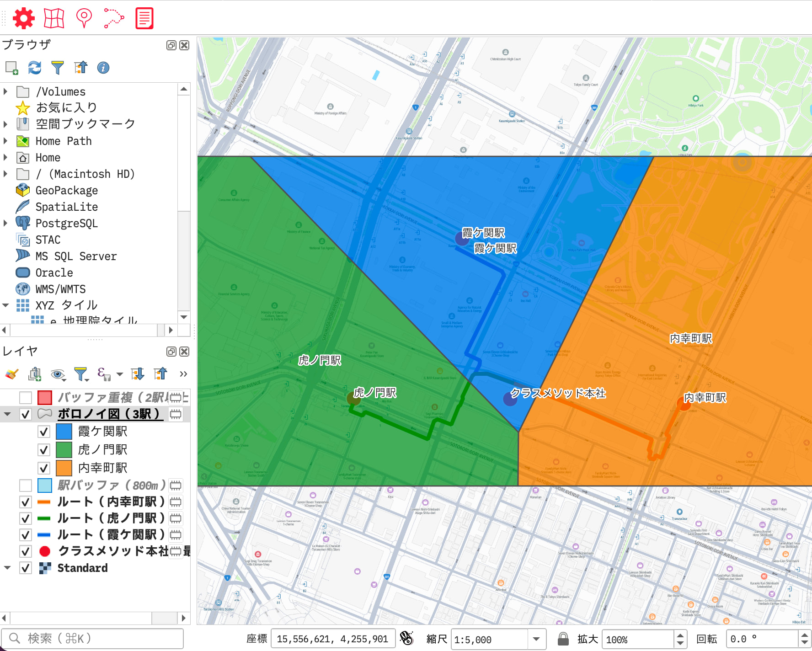This screenshot has height=651, width=812.
Task: Click the scale lock padlock icon
Action: [x=561, y=639]
